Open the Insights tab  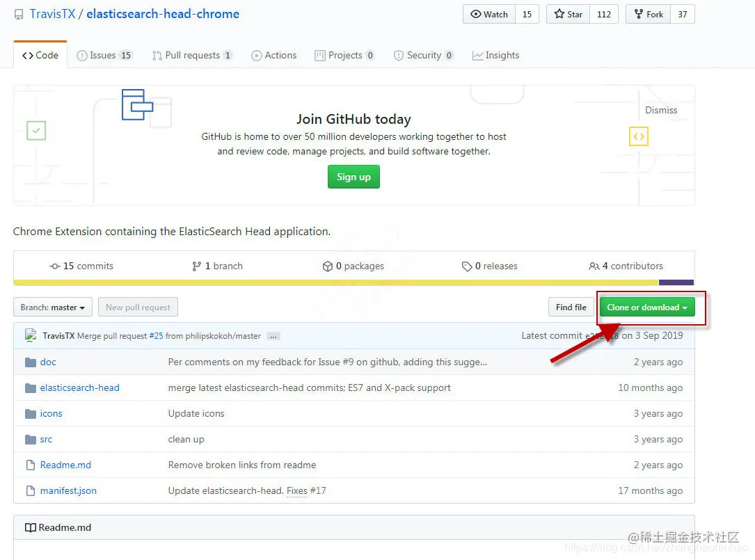(x=496, y=55)
